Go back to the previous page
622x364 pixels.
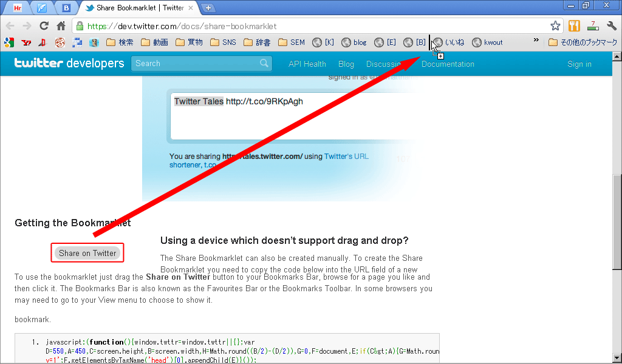(10, 26)
